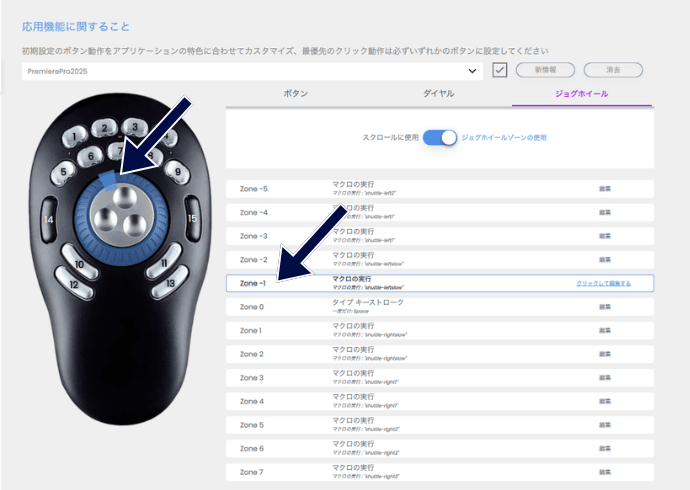Image resolution: width=690 pixels, height=490 pixels.
Task: Open the ジョグホイール tab
Action: (581, 93)
